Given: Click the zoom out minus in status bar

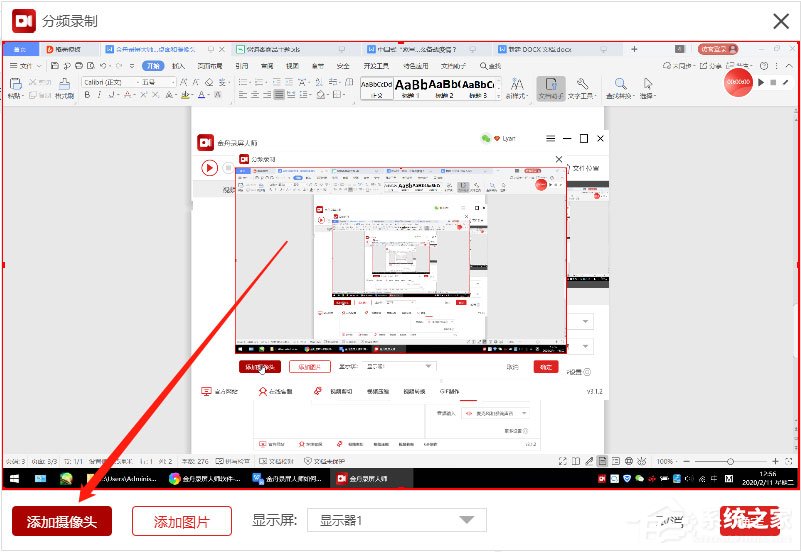Looking at the screenshot, I should [x=686, y=461].
